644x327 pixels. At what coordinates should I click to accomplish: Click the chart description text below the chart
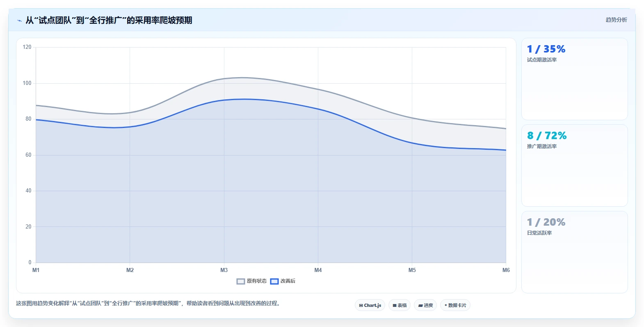[148, 304]
